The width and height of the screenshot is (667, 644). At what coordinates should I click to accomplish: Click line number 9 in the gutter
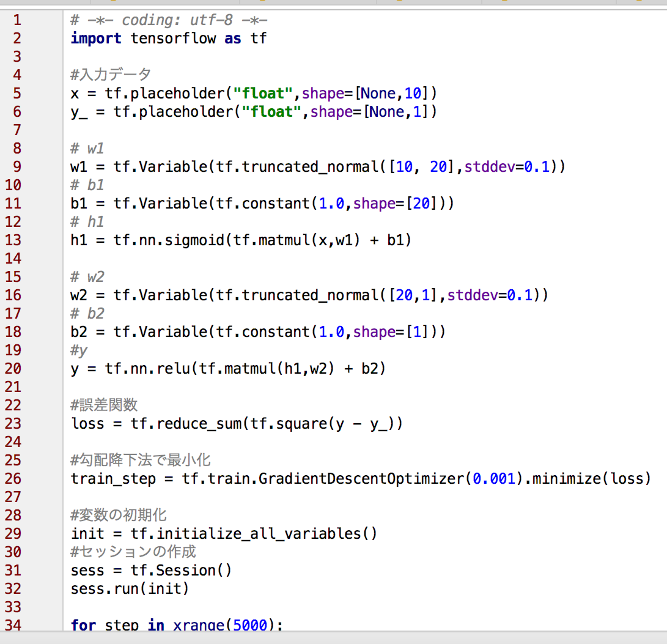tap(17, 166)
